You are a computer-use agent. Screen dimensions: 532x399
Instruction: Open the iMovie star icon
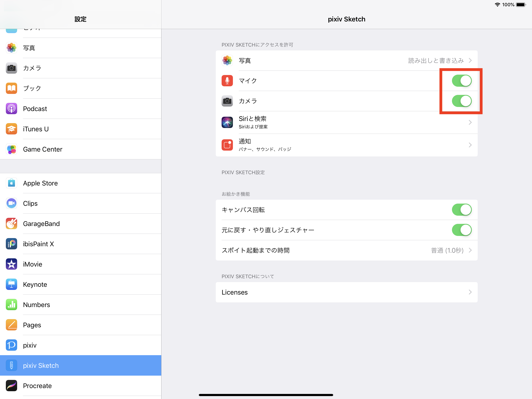point(11,264)
